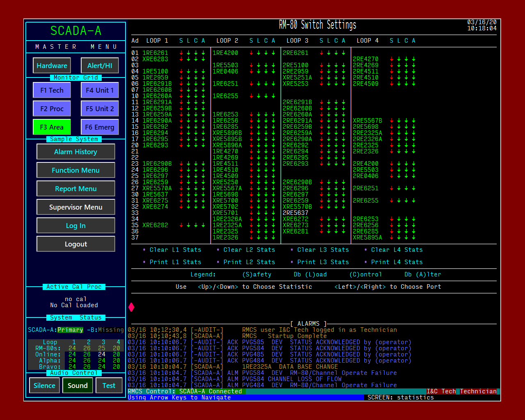Click the Logout button
This screenshot has height=420, width=525.
(76, 244)
